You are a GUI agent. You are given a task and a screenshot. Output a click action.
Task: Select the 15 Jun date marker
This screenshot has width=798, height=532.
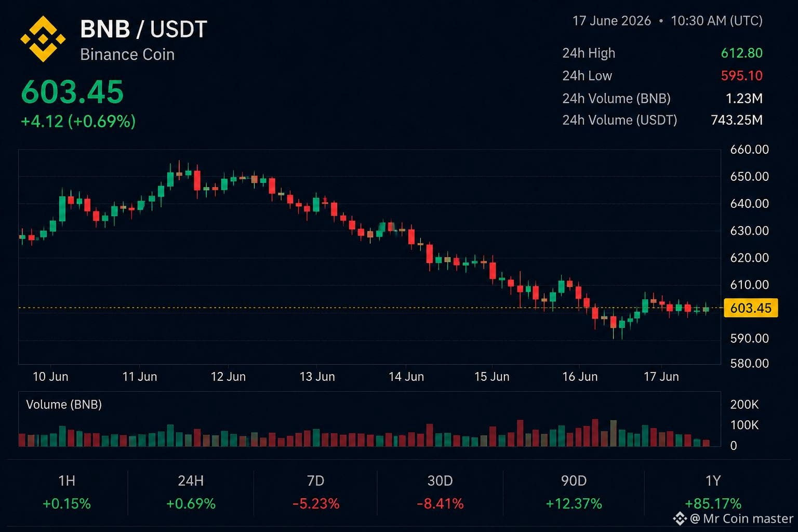click(x=492, y=377)
